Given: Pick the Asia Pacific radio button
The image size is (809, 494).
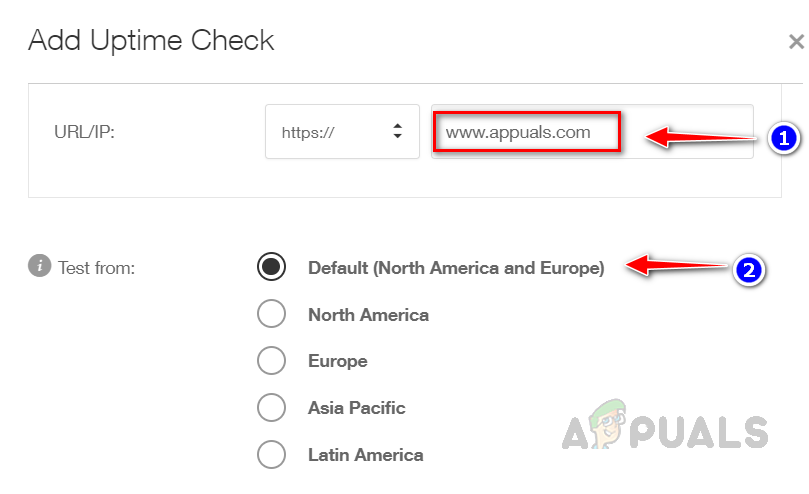Looking at the screenshot, I should (x=271, y=408).
